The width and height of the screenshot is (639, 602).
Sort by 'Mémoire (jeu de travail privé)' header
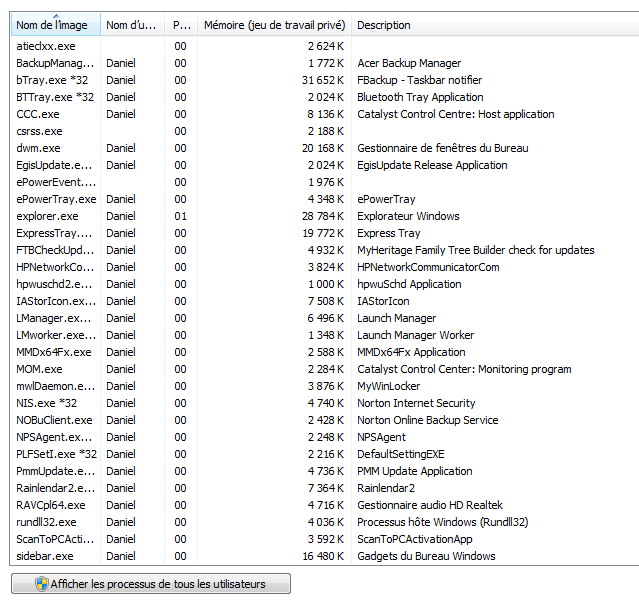click(x=273, y=25)
